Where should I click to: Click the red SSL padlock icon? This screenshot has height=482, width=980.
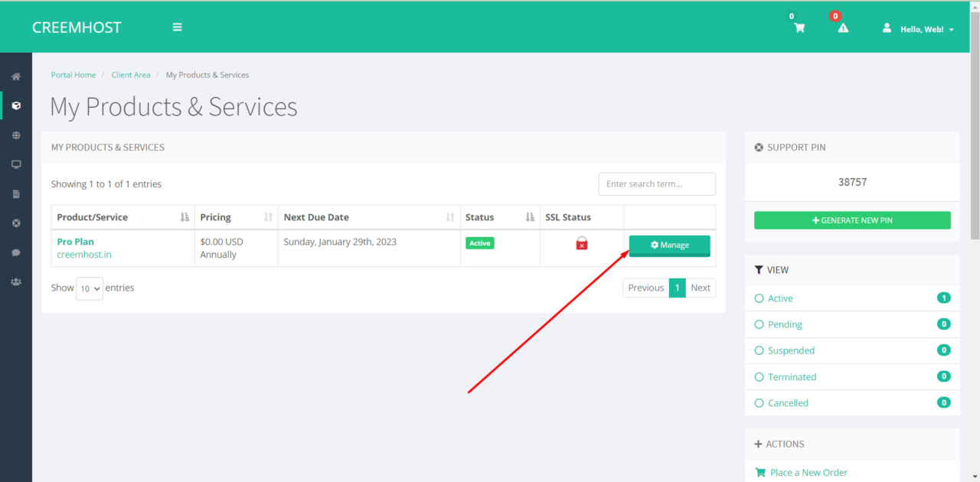coord(582,243)
